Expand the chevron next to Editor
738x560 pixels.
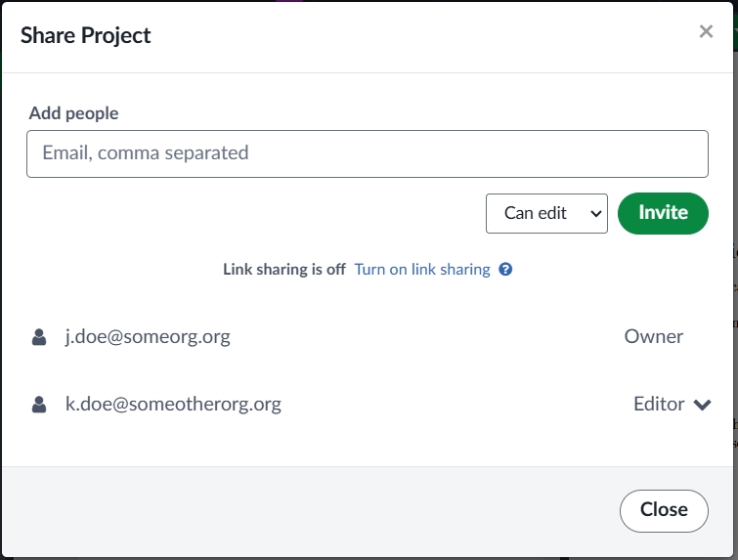click(x=702, y=405)
